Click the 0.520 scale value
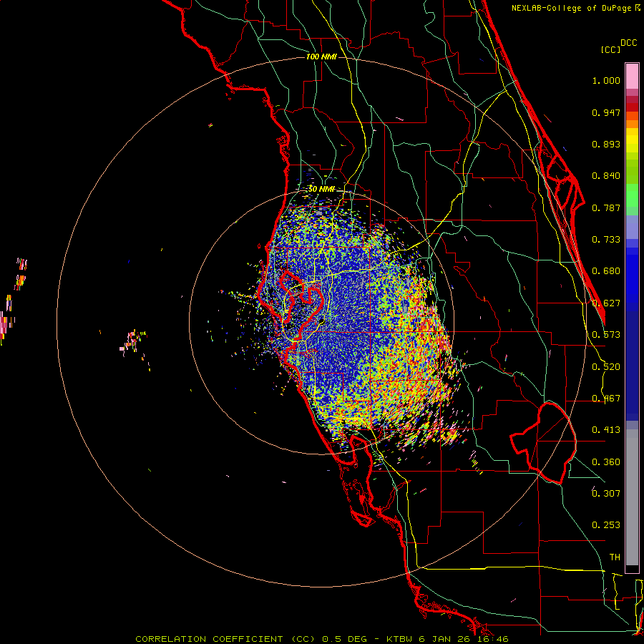The width and height of the screenshot is (644, 644). 606,367
